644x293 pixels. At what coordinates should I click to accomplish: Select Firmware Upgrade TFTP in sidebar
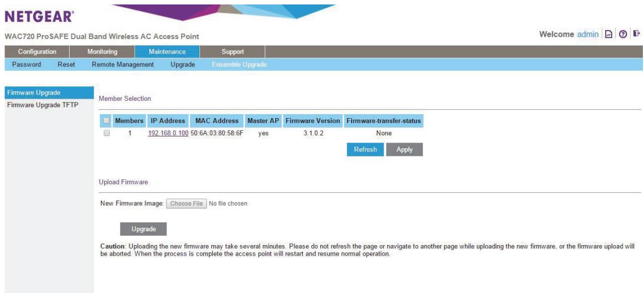pos(43,105)
